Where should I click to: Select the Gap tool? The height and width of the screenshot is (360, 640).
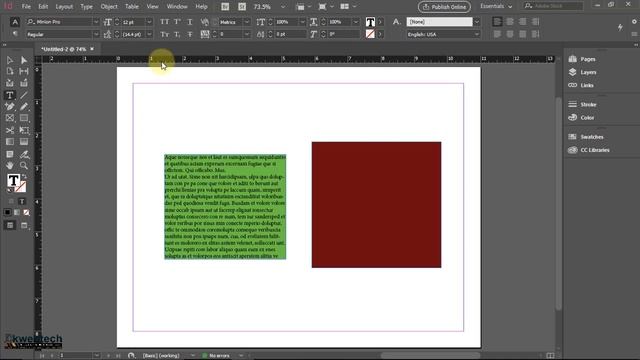[x=24, y=71]
